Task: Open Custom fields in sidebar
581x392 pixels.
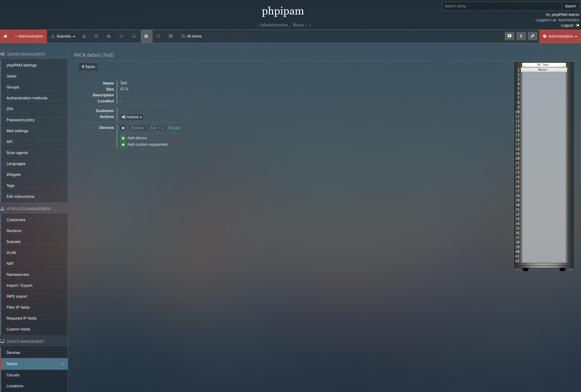Action: coord(34,329)
